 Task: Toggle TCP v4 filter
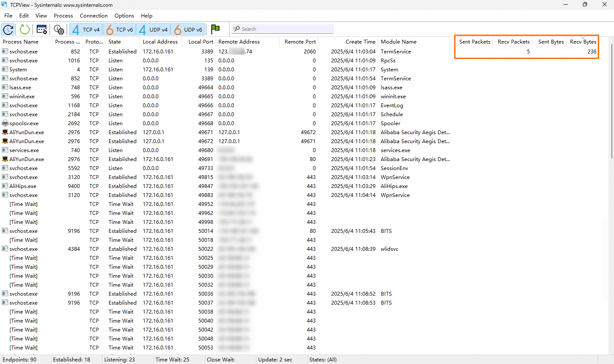click(85, 29)
